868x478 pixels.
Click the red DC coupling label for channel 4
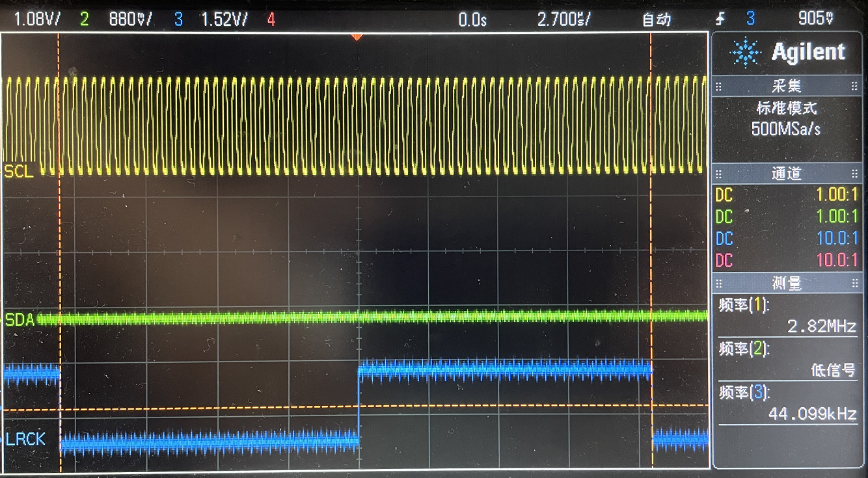click(724, 261)
